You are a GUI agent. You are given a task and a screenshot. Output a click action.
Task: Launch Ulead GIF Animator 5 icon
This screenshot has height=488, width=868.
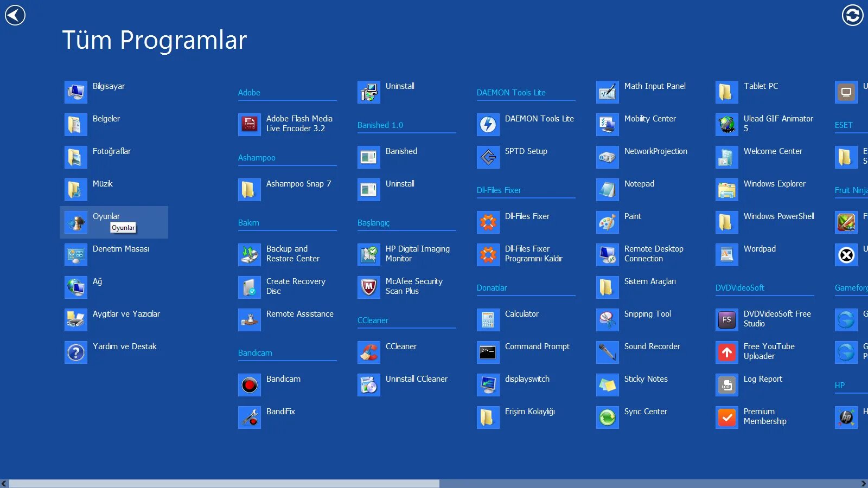[x=727, y=125]
